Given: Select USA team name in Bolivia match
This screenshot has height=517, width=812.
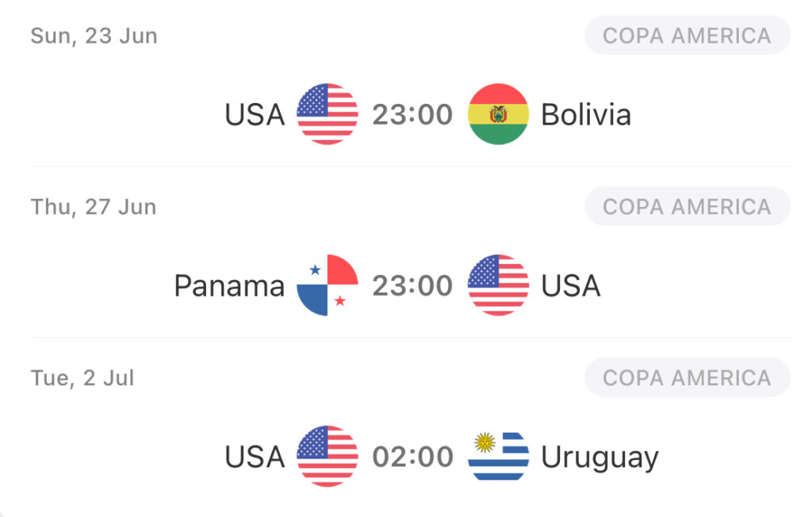Looking at the screenshot, I should point(255,114).
